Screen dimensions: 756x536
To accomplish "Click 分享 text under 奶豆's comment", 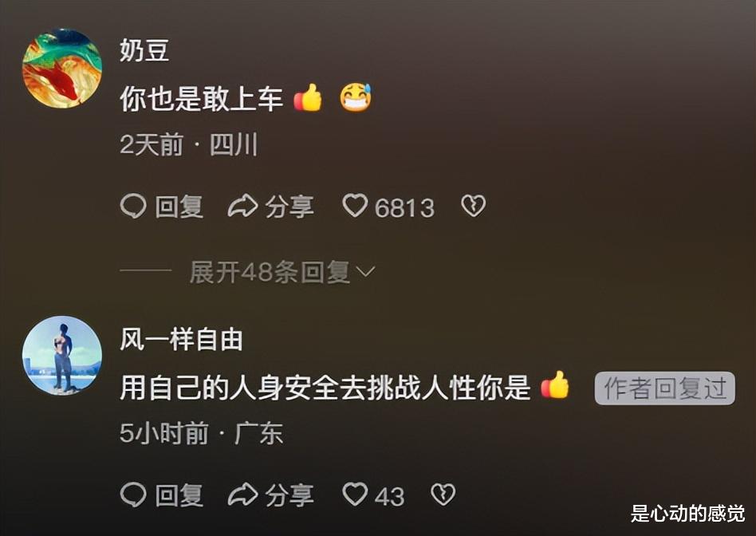I will [x=289, y=207].
